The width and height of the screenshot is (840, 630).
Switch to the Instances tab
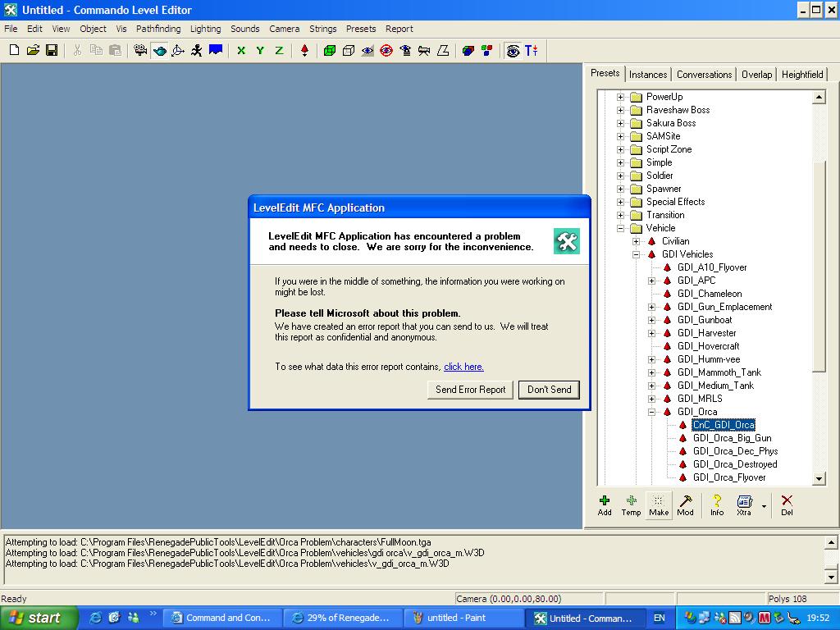[x=648, y=75]
